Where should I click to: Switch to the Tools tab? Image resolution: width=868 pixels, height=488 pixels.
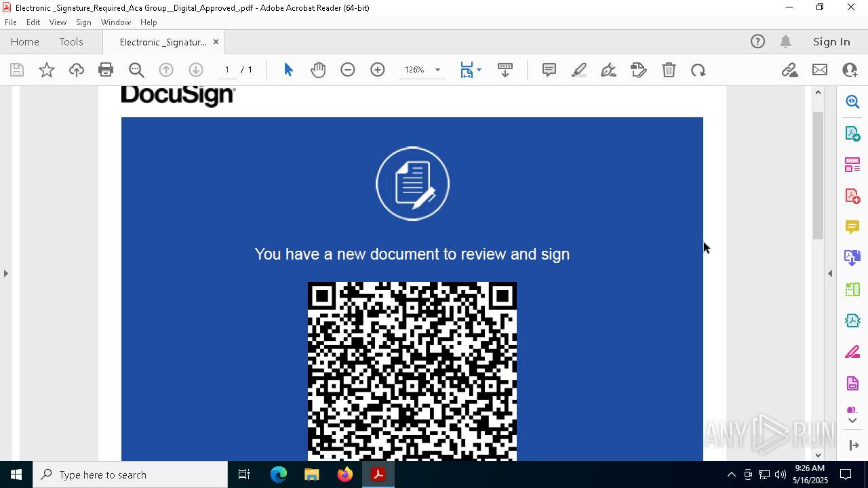[x=71, y=42]
